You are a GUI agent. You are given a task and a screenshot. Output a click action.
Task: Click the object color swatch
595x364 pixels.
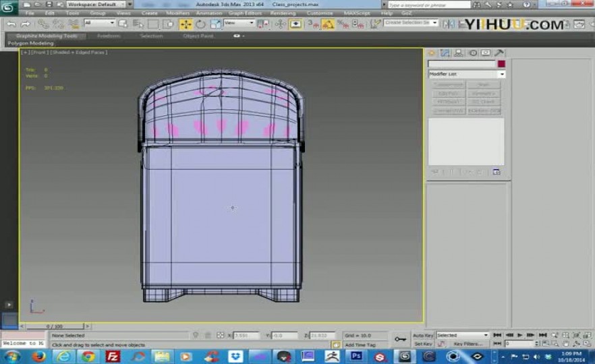pos(501,63)
